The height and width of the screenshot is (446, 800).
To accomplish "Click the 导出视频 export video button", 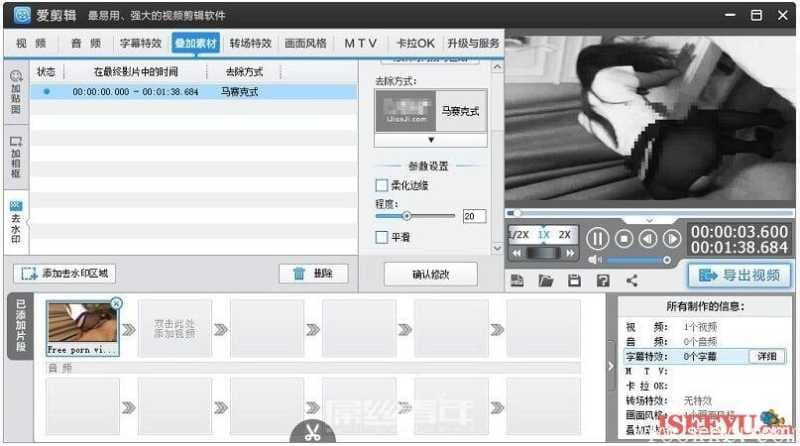I will coord(740,276).
